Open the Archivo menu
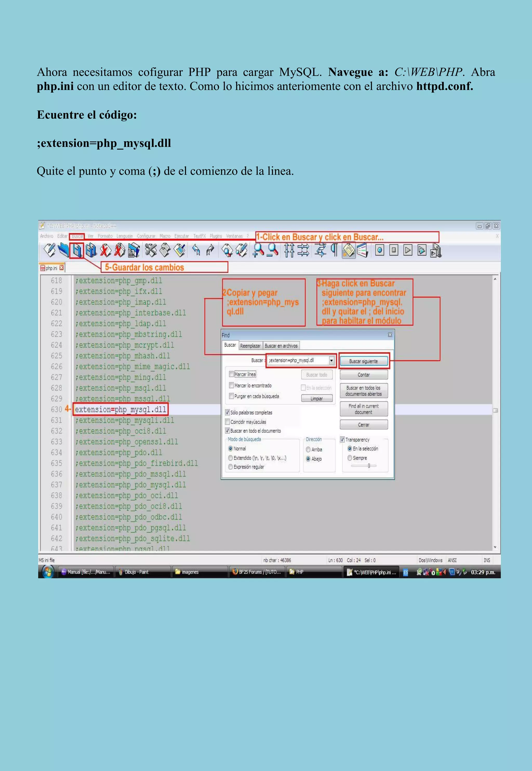 (47, 236)
